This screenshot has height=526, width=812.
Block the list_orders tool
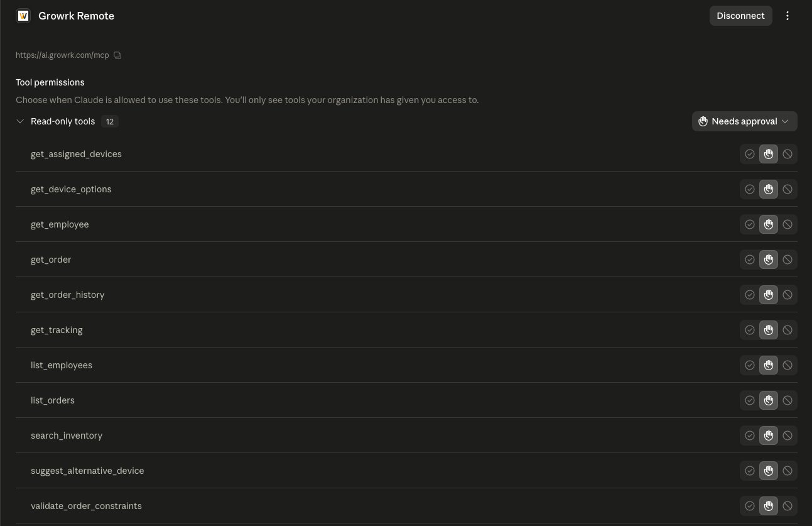click(x=788, y=400)
